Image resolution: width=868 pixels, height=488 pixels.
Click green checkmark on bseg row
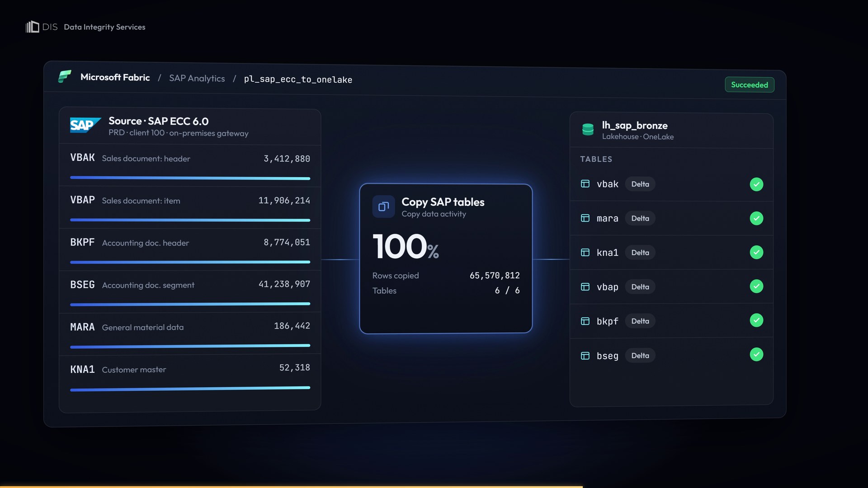pos(756,354)
